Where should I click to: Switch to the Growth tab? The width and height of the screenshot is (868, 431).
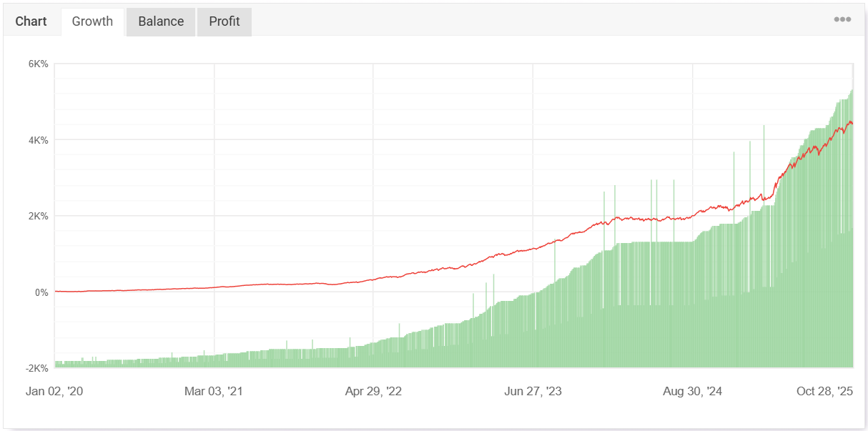pos(92,21)
